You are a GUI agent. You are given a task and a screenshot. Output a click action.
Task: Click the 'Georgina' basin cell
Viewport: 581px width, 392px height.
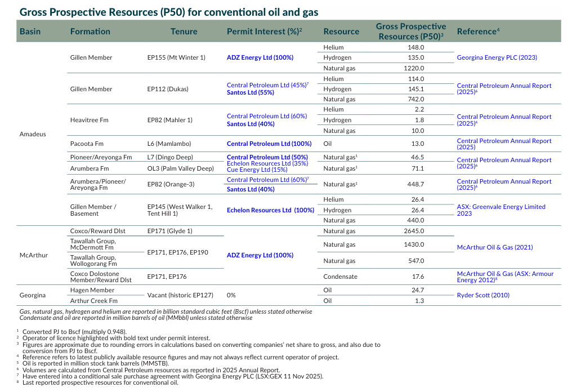pyautogui.click(x=32, y=295)
